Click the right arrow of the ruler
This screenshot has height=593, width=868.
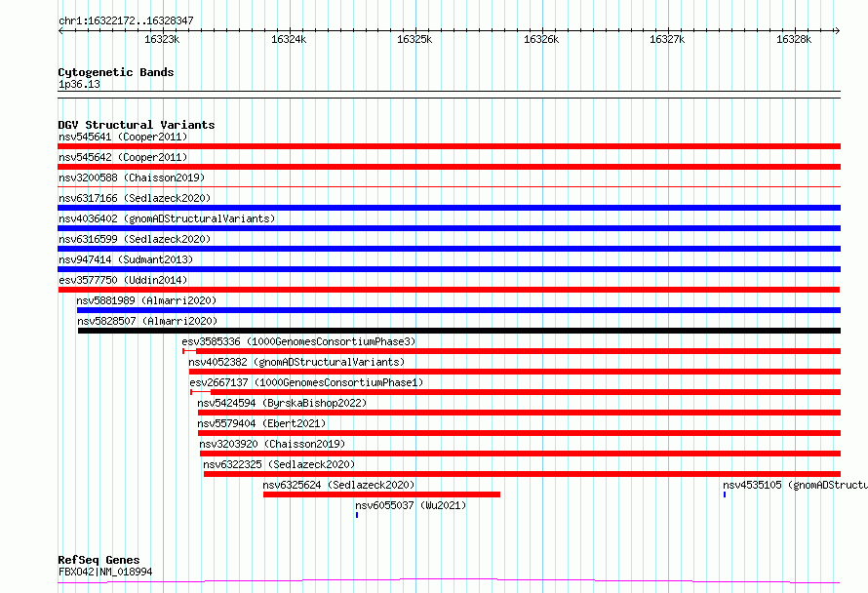[x=838, y=31]
